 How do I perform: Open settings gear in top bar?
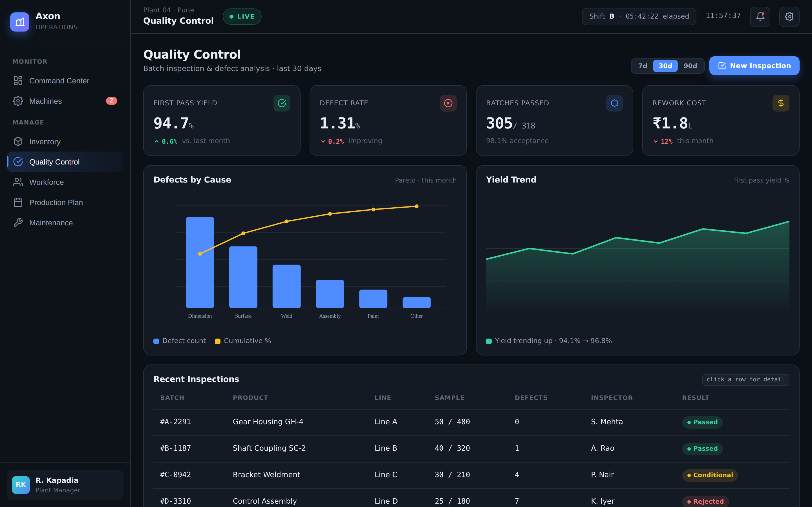789,16
